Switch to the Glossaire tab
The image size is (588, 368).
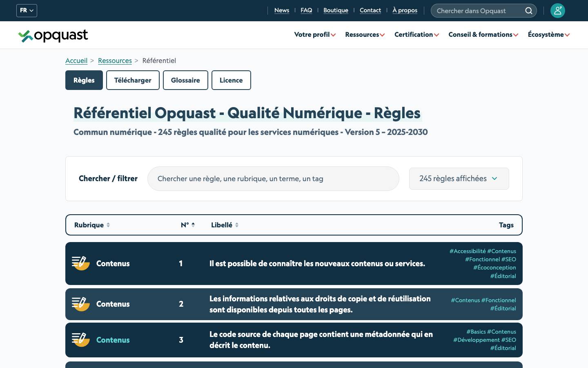click(185, 80)
